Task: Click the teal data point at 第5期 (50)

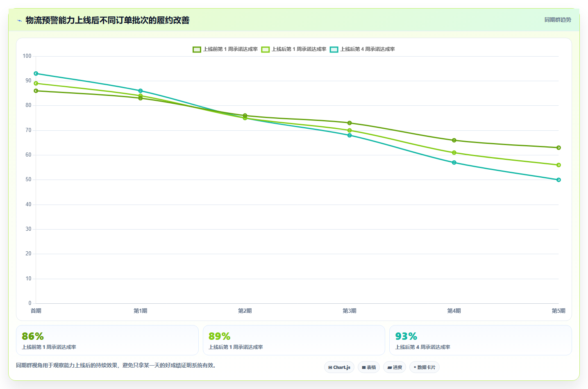Action: coord(558,180)
